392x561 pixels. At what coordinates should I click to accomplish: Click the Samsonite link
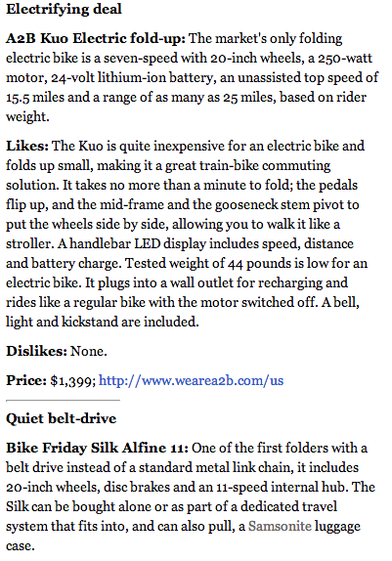280,526
